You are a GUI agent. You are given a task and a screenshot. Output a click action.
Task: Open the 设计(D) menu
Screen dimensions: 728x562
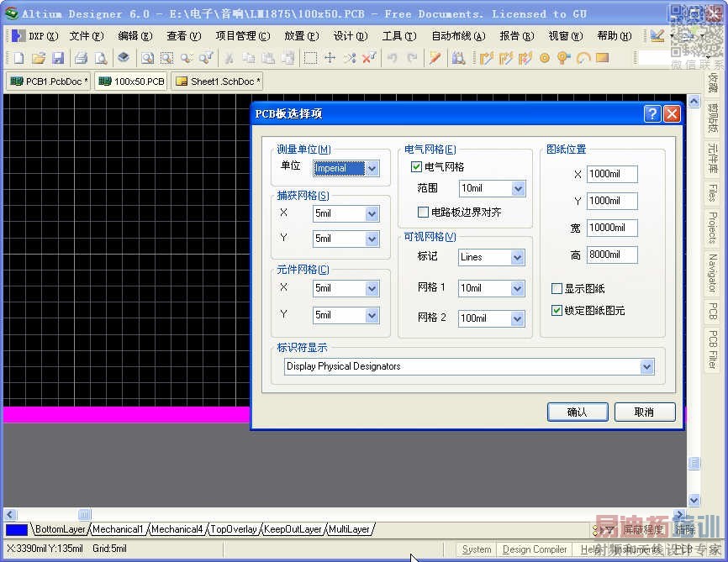pos(350,36)
